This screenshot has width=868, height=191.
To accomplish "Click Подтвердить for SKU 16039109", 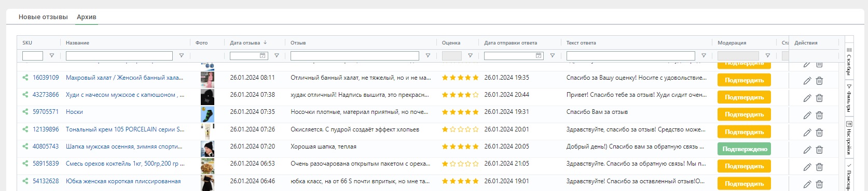I will point(744,80).
